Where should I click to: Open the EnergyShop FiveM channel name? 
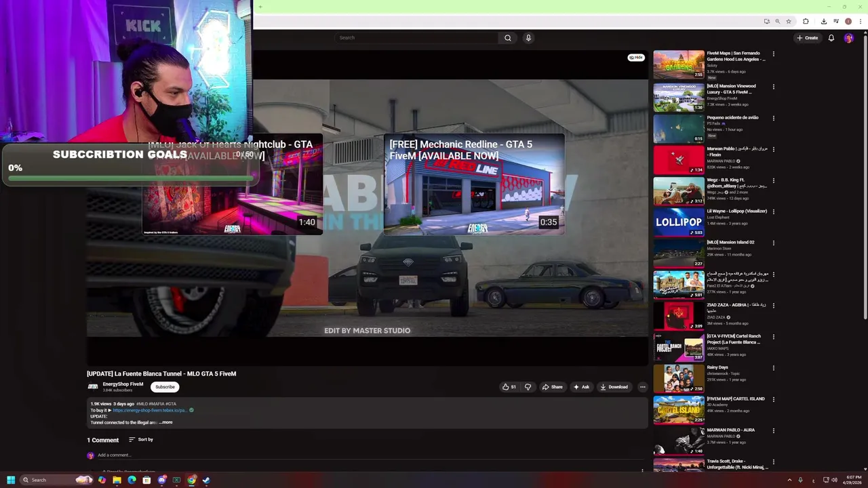(x=123, y=384)
